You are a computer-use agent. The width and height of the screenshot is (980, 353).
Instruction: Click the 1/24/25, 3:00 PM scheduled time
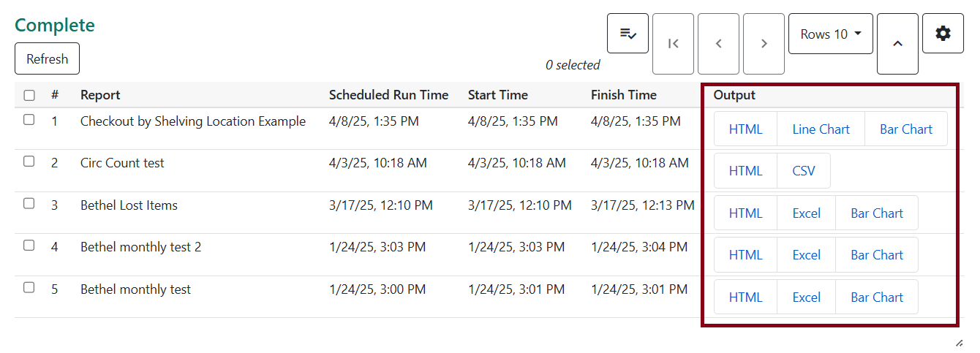[x=377, y=289]
